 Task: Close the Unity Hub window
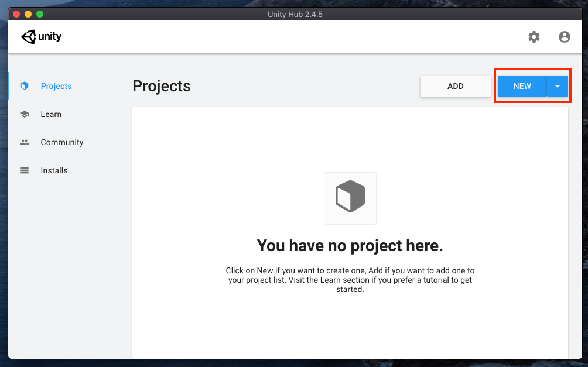pos(16,14)
